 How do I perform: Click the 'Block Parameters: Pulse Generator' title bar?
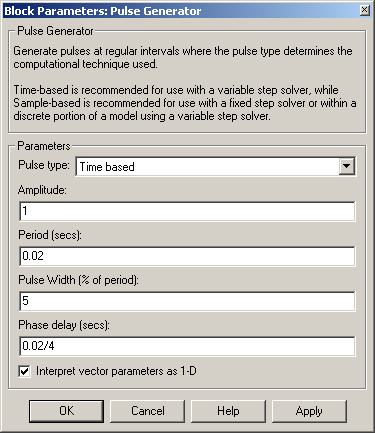(182, 11)
